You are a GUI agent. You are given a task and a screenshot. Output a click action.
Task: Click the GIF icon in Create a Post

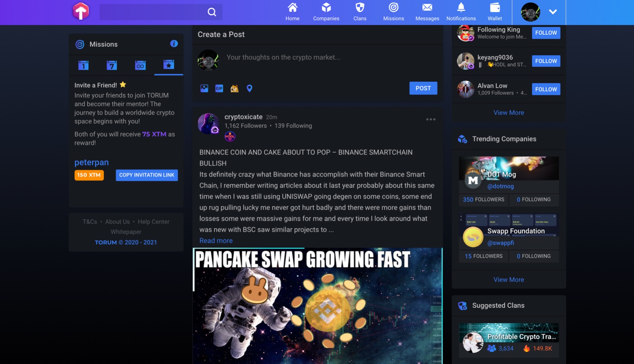219,88
